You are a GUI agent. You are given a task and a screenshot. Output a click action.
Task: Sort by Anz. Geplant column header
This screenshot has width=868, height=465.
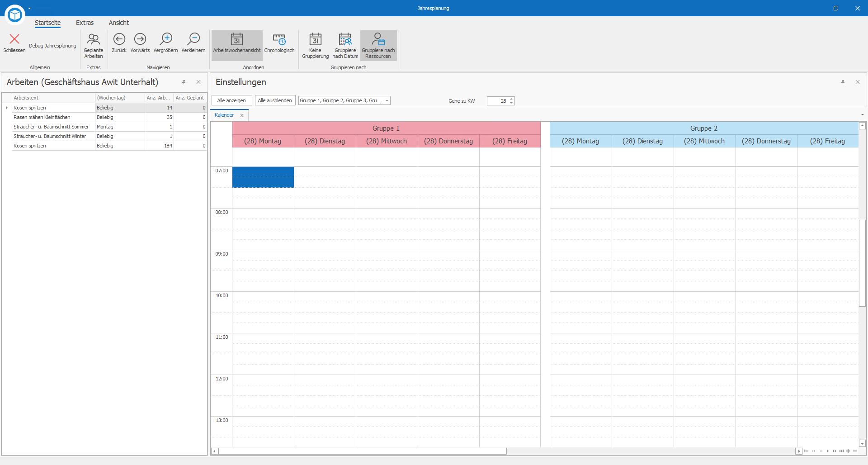[190, 98]
